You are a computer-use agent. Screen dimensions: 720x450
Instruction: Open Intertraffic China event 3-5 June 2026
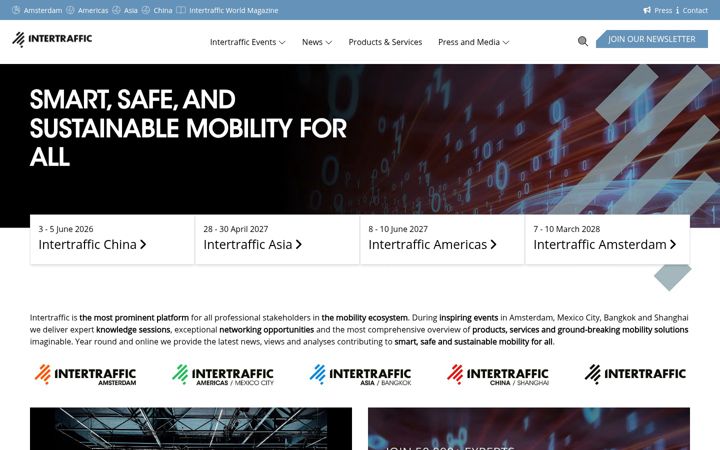click(112, 239)
